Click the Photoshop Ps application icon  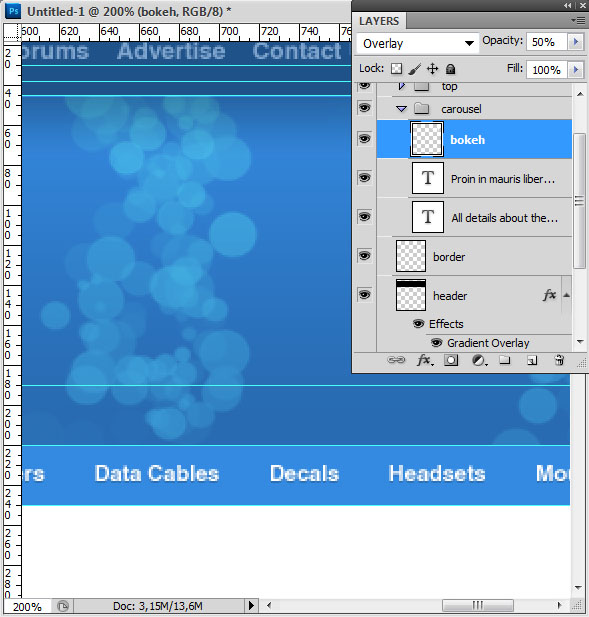pyautogui.click(x=13, y=11)
